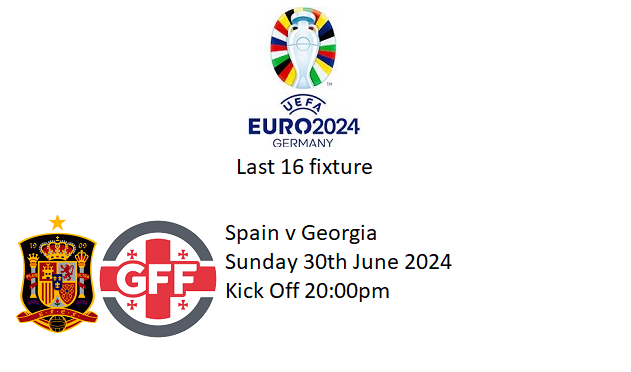Click the football at the crest's bottom
Image resolution: width=631 pixels, height=372 pixels.
click(57, 323)
